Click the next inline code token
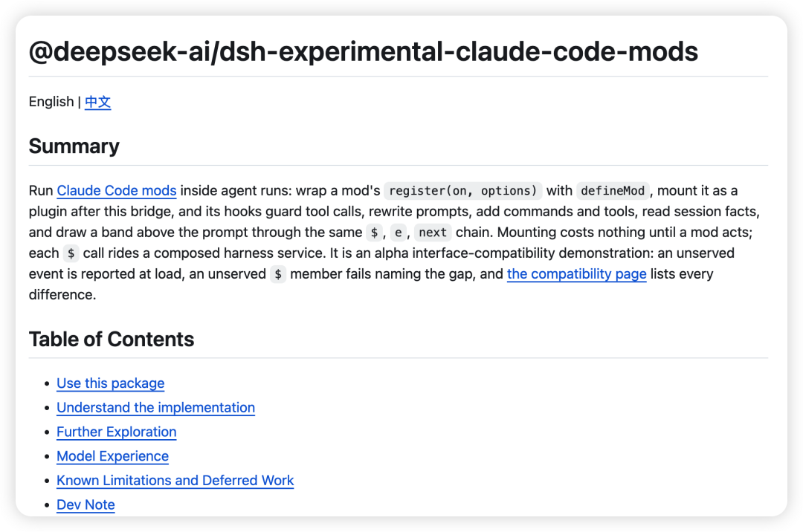The width and height of the screenshot is (803, 532). click(433, 233)
